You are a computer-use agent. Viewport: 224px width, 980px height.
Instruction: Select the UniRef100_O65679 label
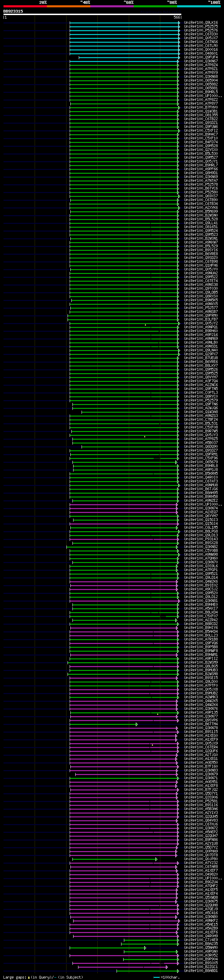[201, 462]
